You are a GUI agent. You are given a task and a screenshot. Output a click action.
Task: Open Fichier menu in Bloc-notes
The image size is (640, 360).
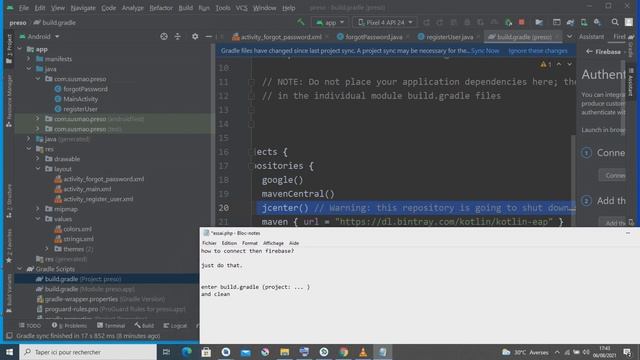tap(209, 243)
